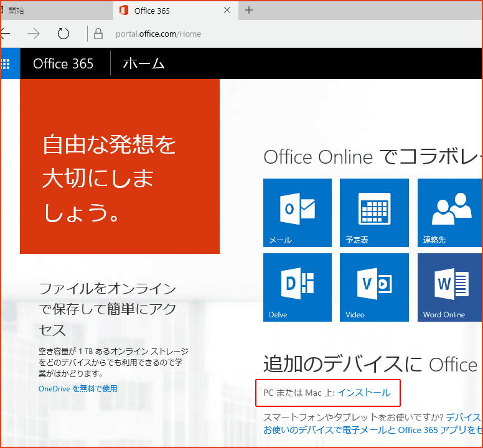Click the Office 365 header title
Screen dimensions: 483x448
coord(63,63)
